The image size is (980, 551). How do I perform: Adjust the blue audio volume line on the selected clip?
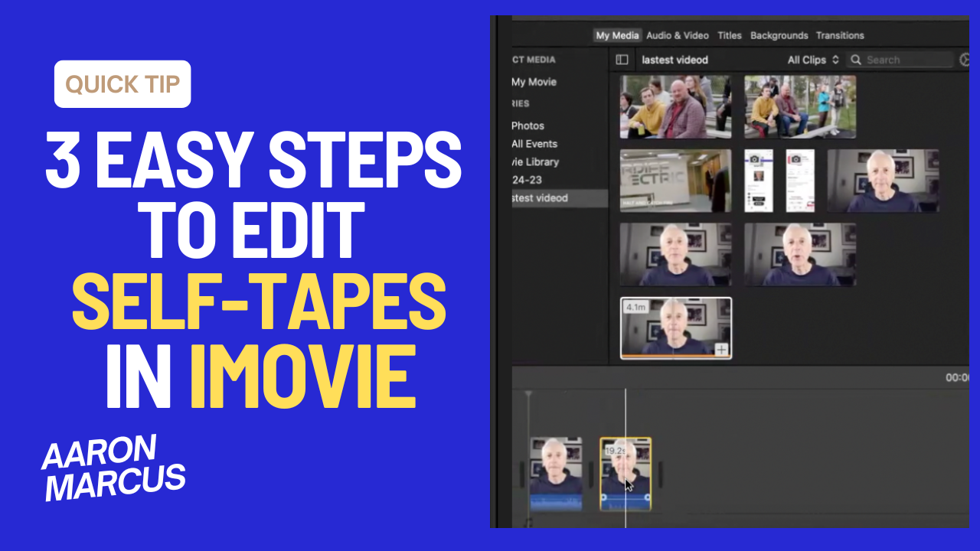[x=626, y=497]
